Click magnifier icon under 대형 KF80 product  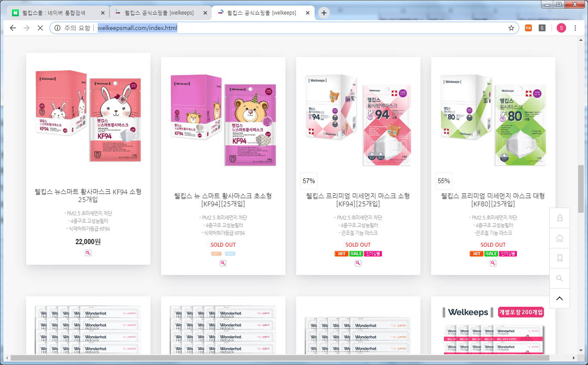coord(493,263)
